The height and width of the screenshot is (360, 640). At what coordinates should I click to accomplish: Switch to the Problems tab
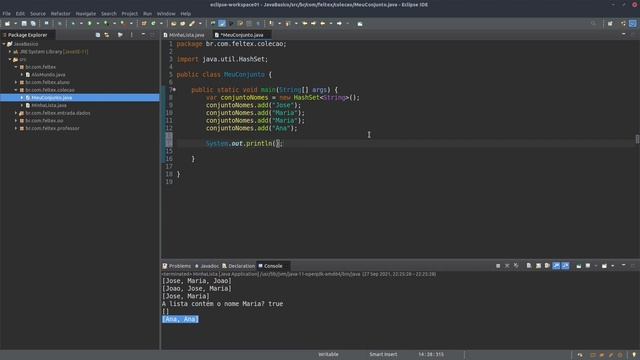pyautogui.click(x=177, y=266)
